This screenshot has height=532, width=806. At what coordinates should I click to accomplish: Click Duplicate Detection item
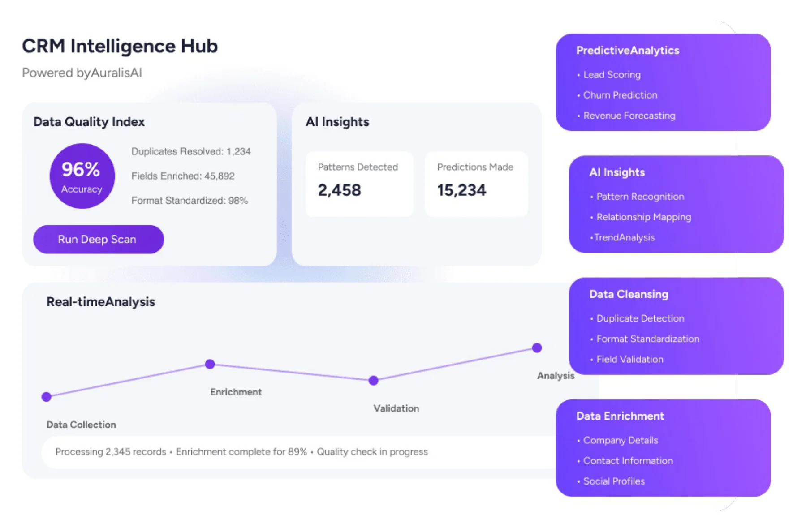[x=640, y=318]
